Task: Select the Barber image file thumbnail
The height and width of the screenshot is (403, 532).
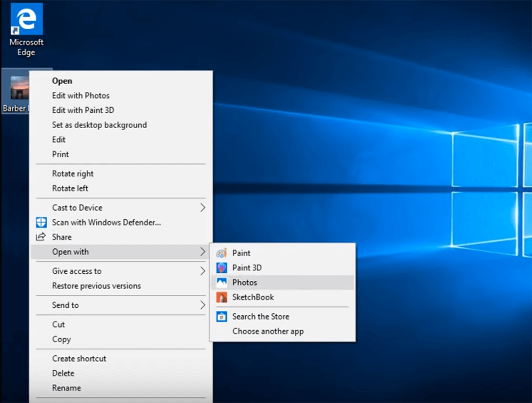Action: [x=18, y=88]
